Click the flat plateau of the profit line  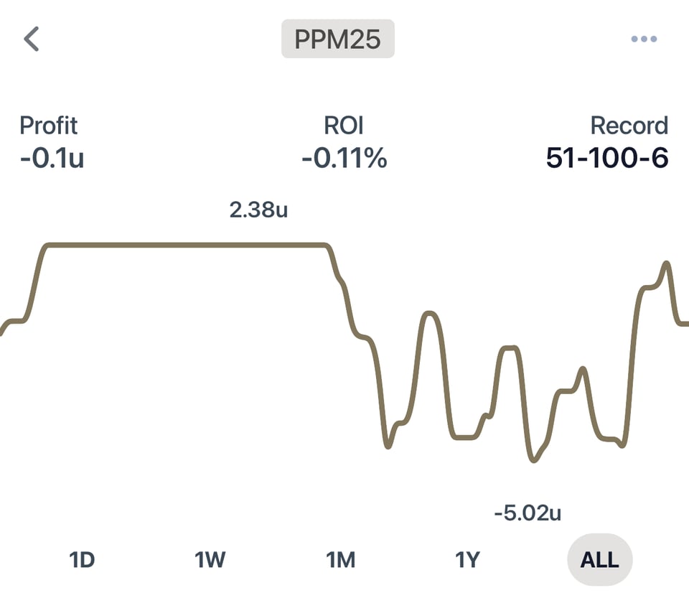[187, 246]
